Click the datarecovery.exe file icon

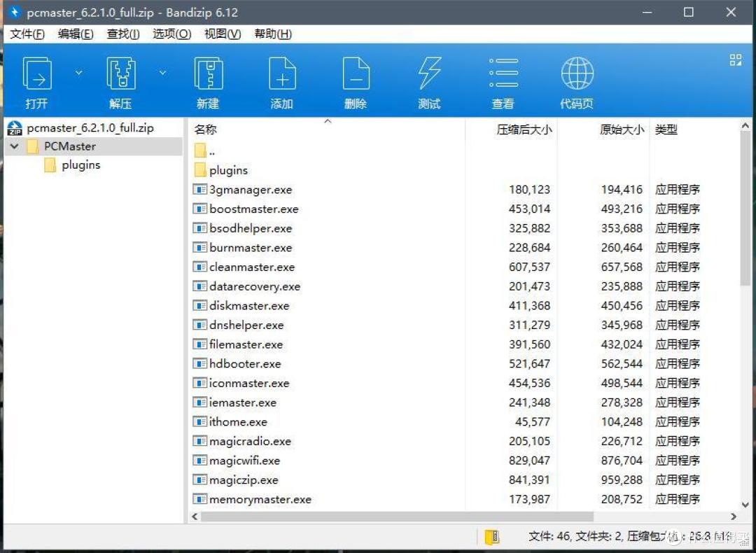tap(200, 286)
